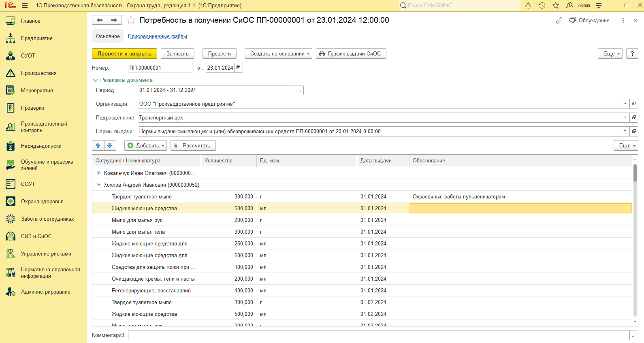Open СИЗ и СиОС section
Image resolution: width=644 pixels, height=343 pixels.
click(x=43, y=236)
